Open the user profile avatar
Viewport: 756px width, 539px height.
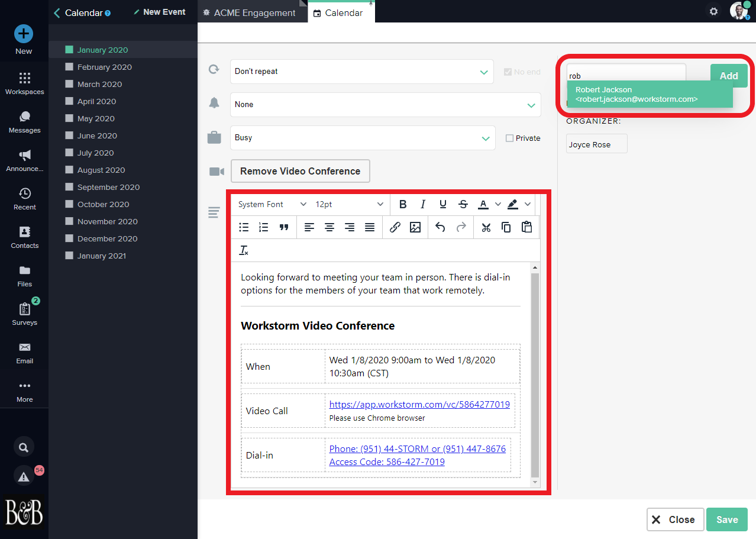coord(739,11)
